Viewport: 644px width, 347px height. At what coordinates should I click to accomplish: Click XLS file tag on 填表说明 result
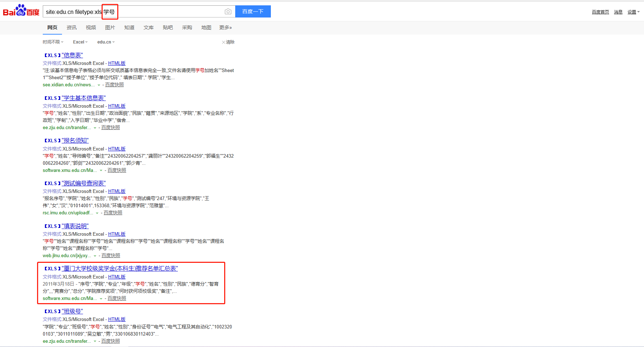52,226
